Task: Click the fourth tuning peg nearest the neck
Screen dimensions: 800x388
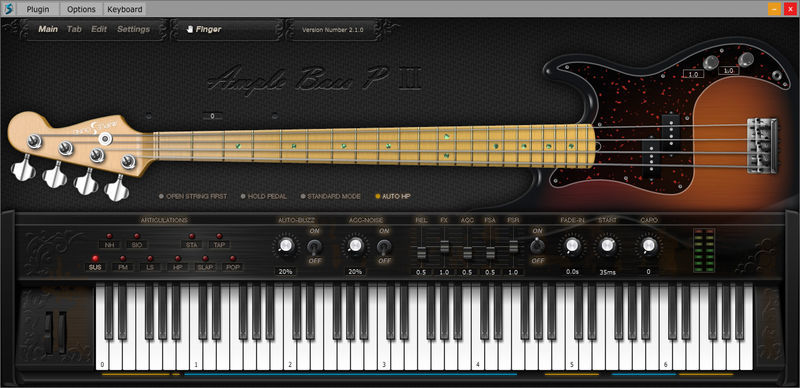Action: 116,189
